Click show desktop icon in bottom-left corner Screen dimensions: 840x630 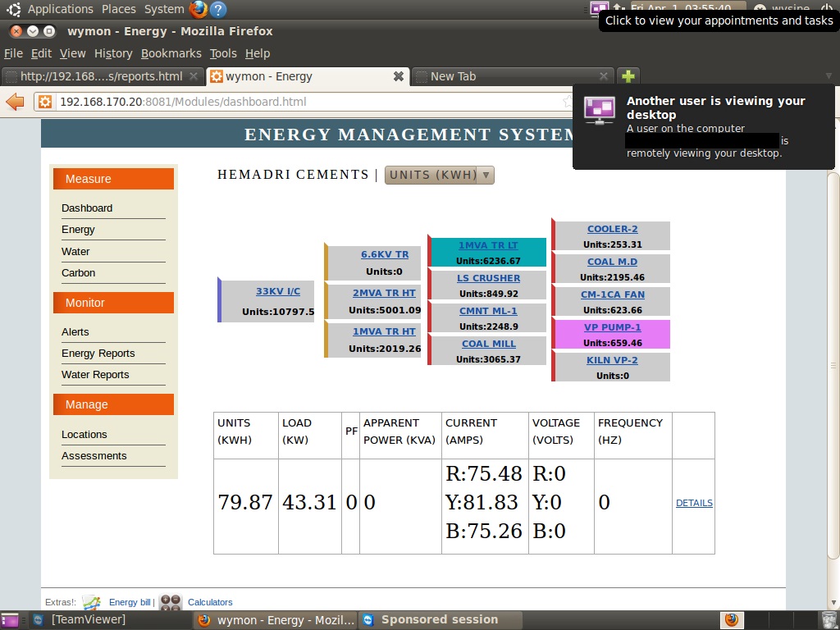pos(10,620)
